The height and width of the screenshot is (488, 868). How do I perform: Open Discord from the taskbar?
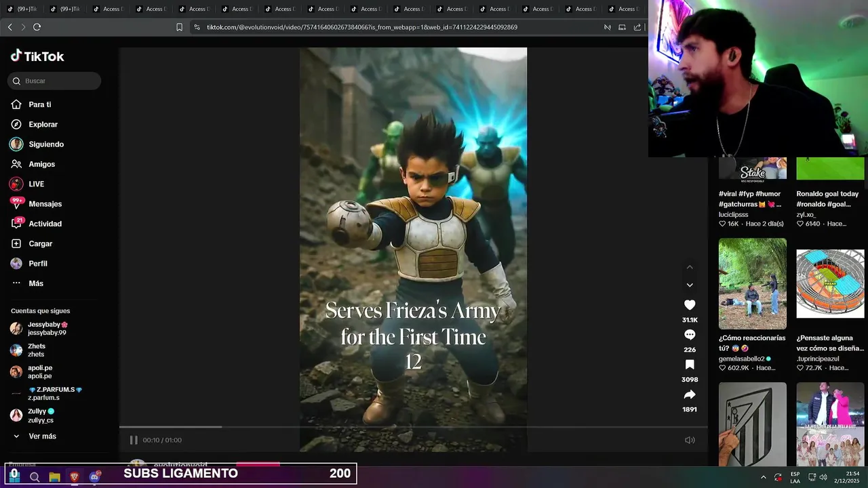click(94, 477)
